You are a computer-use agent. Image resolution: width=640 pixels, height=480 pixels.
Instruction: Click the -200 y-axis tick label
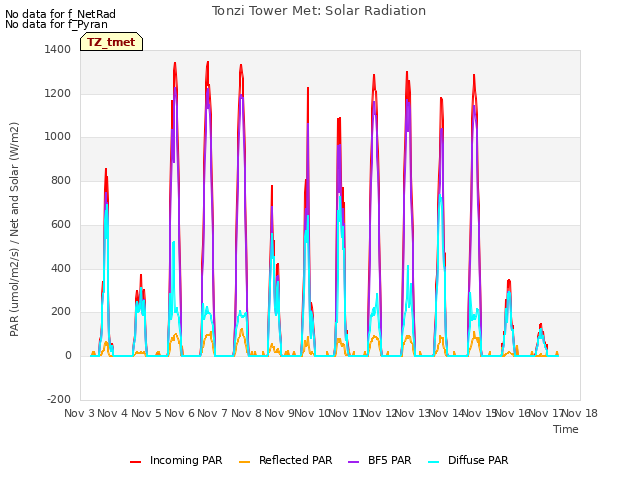59,399
